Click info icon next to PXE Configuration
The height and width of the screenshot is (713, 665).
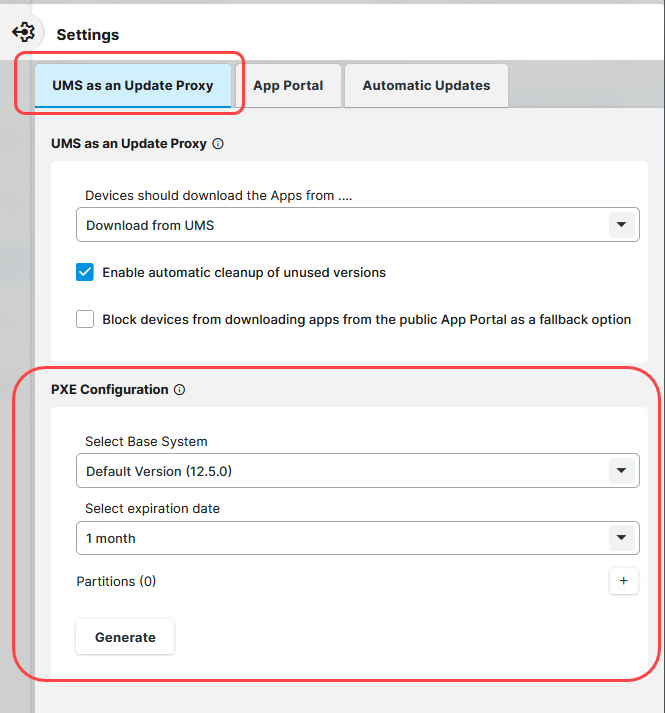click(180, 390)
